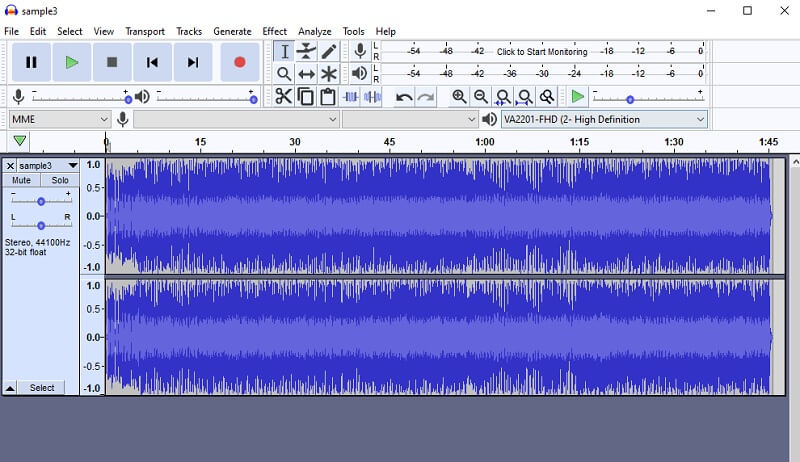Viewport: 800px width, 462px height.
Task: Open the Generate menu
Action: click(232, 32)
